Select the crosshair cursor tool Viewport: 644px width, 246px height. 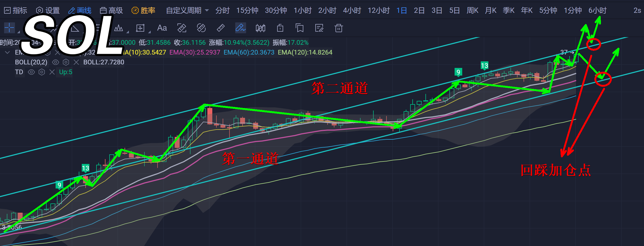[9, 28]
